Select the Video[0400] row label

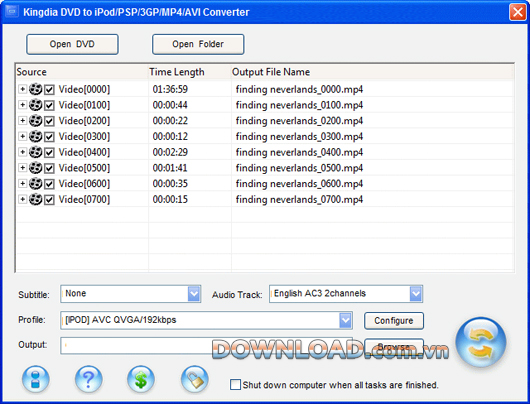[x=84, y=152]
